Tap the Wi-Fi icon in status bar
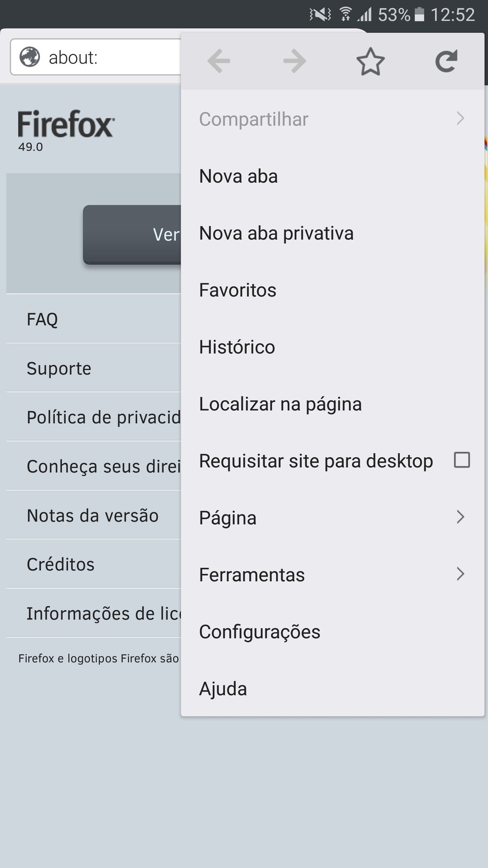Viewport: 488px width, 868px height. pyautogui.click(x=346, y=14)
